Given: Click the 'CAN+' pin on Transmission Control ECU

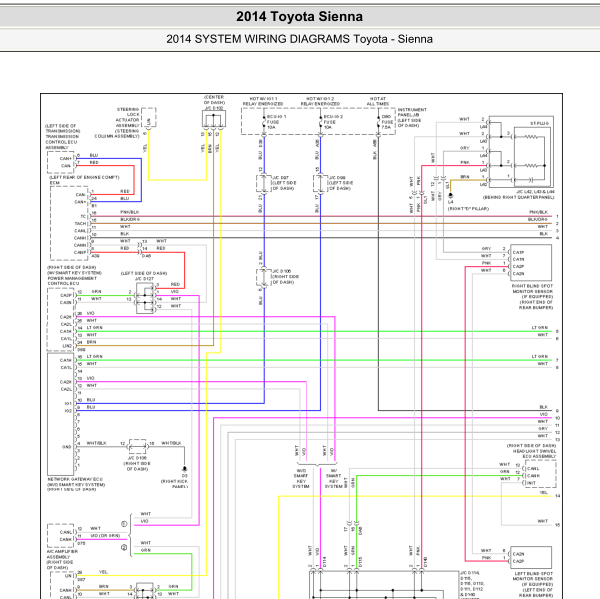Looking at the screenshot, I should (x=65, y=158).
